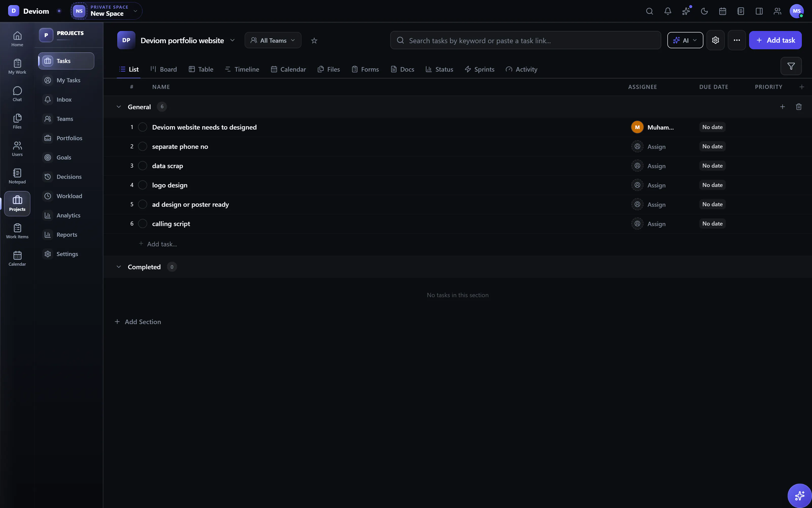Focus the task search field
Screen dimensions: 812x508
click(x=526, y=40)
